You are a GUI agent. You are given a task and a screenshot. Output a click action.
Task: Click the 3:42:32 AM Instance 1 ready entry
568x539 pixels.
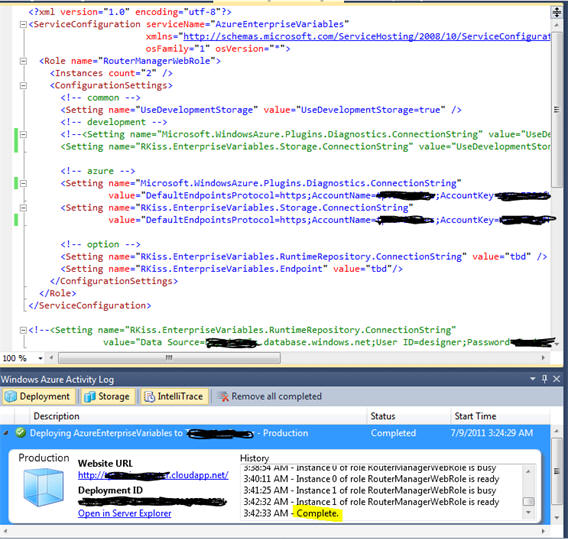click(371, 502)
